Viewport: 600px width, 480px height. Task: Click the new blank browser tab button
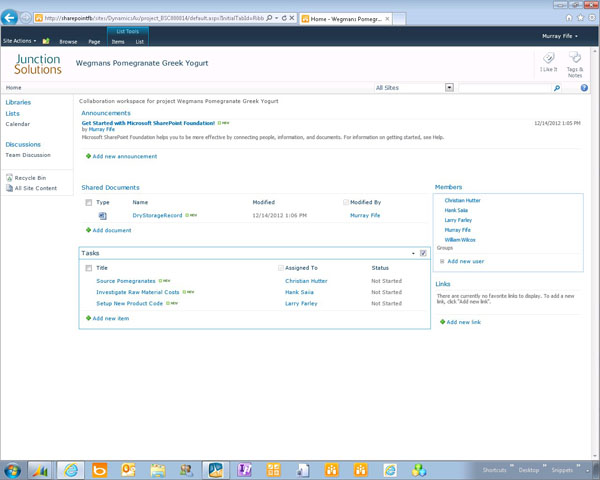pos(399,19)
